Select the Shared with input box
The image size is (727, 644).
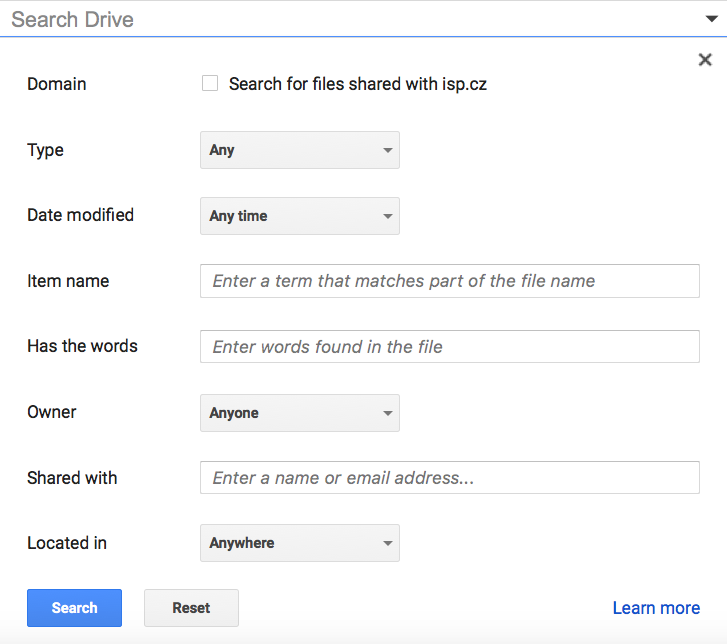(x=449, y=478)
